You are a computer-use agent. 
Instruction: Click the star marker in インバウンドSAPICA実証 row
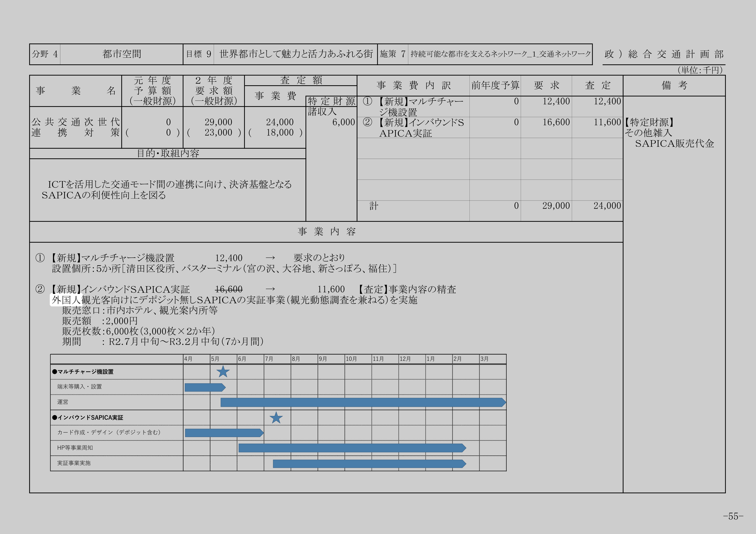pos(276,418)
